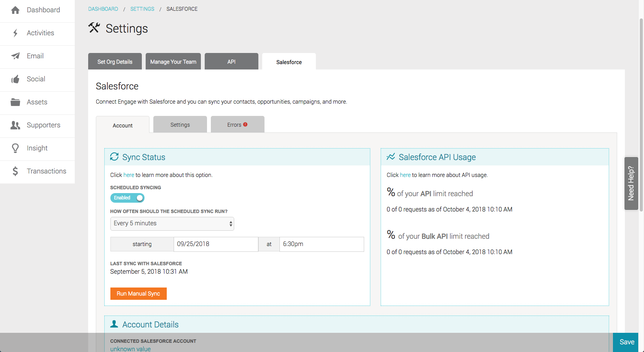Screen dimensions: 644x352
Task: Click the Account Details heading
Action: pyautogui.click(x=150, y=324)
